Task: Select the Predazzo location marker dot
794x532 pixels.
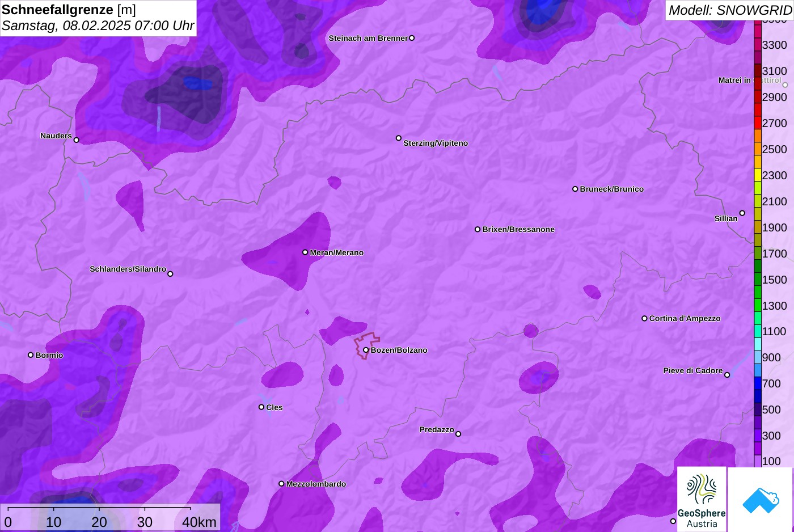Action: tap(458, 434)
